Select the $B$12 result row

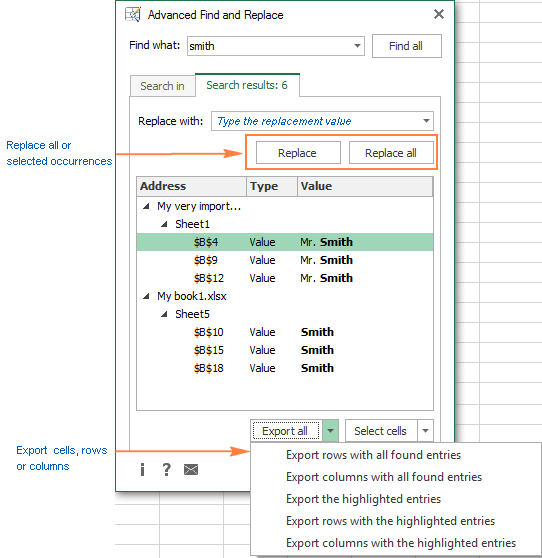point(285,278)
